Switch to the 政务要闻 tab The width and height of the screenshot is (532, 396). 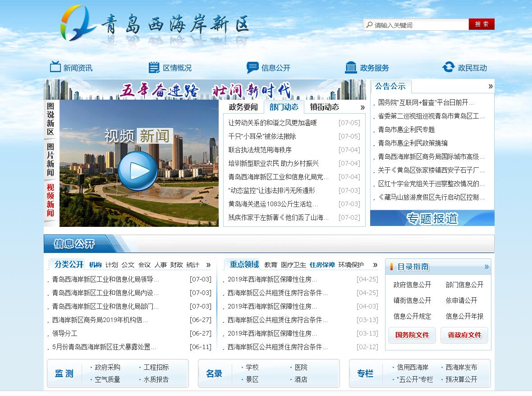point(243,107)
